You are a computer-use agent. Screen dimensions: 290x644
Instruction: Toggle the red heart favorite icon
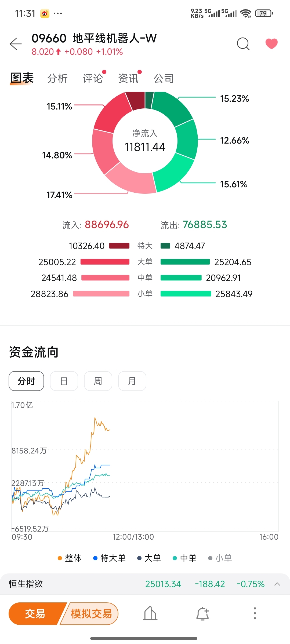(271, 43)
